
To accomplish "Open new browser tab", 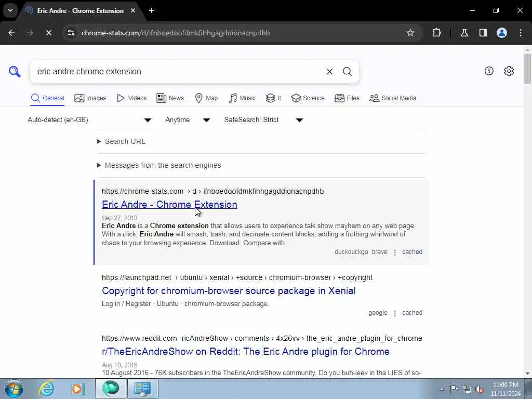I will click(152, 10).
